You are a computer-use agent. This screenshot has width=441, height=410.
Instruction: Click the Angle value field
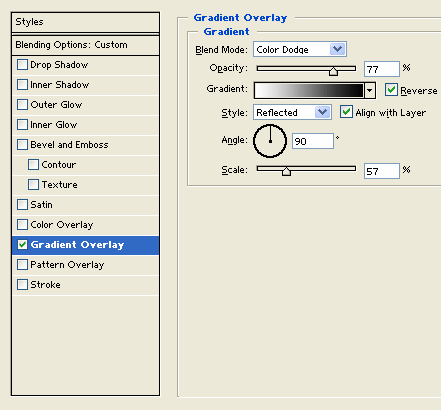(x=313, y=141)
